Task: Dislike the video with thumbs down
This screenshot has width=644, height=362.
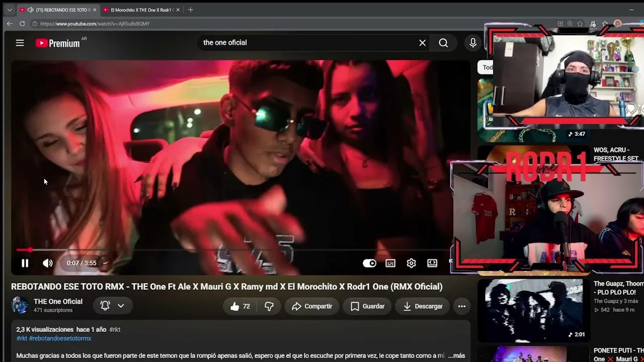Action: 269,306
